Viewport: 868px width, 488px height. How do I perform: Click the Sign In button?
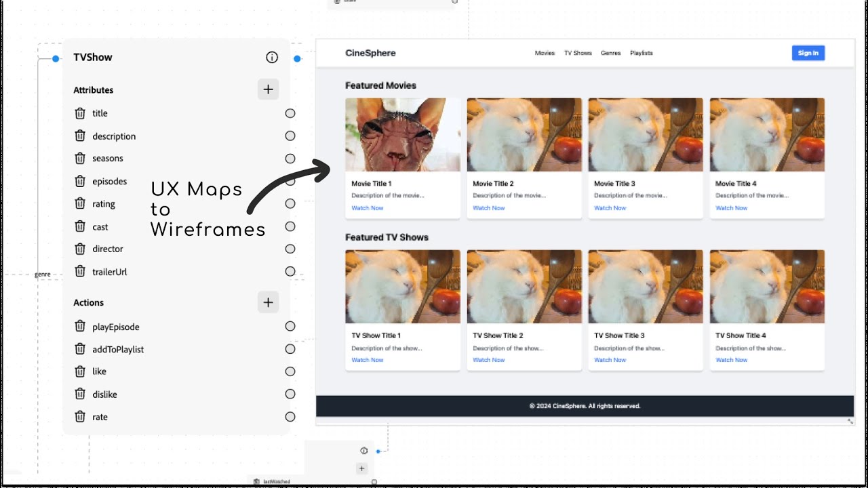(808, 53)
